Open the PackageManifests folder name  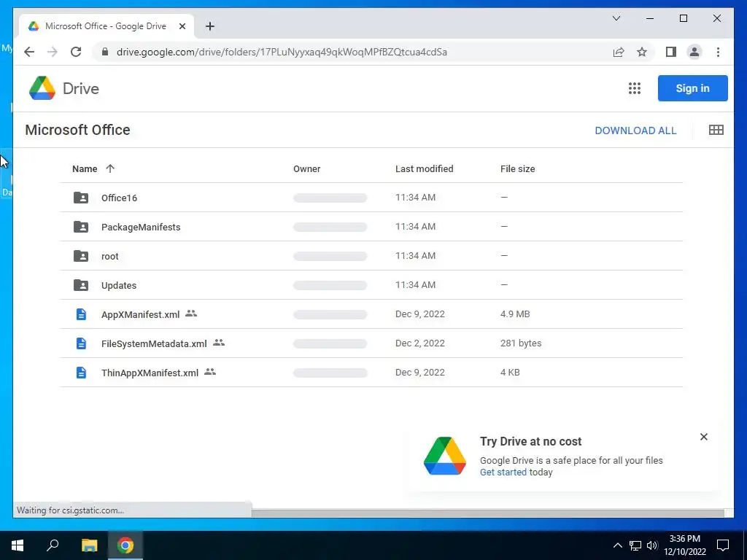pyautogui.click(x=141, y=227)
